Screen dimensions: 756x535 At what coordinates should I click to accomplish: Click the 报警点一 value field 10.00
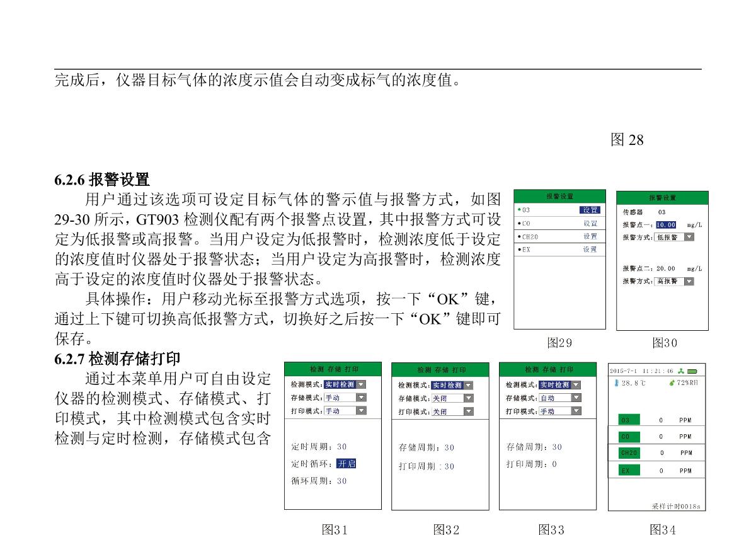(666, 224)
